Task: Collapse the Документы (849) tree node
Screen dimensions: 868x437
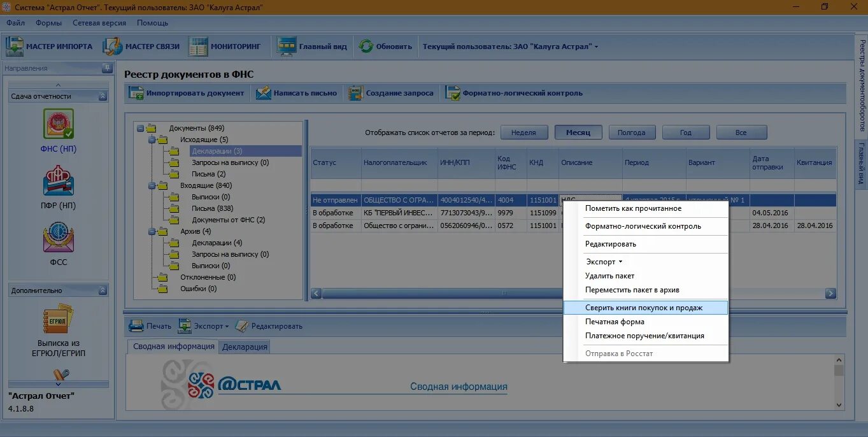Action: coord(140,128)
